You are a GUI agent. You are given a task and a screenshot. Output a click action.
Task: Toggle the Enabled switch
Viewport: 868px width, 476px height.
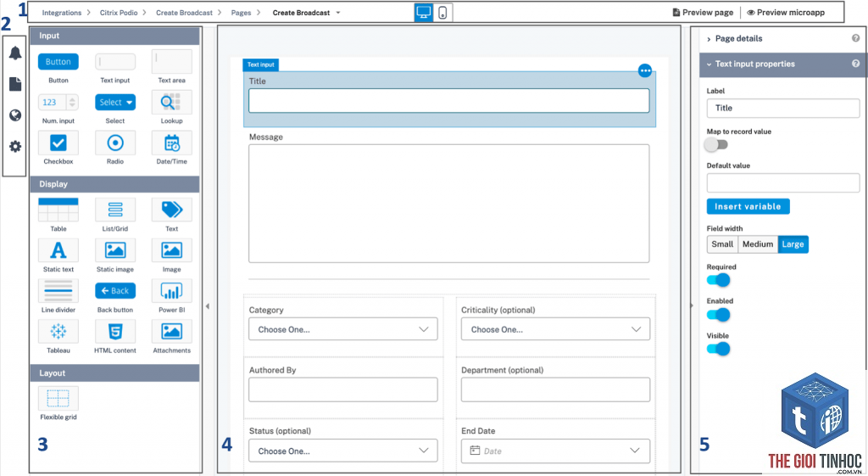(719, 315)
